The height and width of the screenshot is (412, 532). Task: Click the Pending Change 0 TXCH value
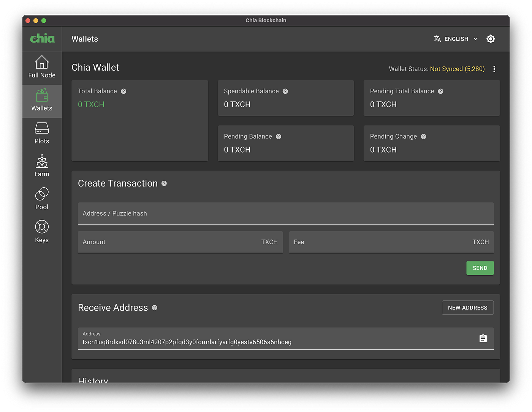(383, 150)
